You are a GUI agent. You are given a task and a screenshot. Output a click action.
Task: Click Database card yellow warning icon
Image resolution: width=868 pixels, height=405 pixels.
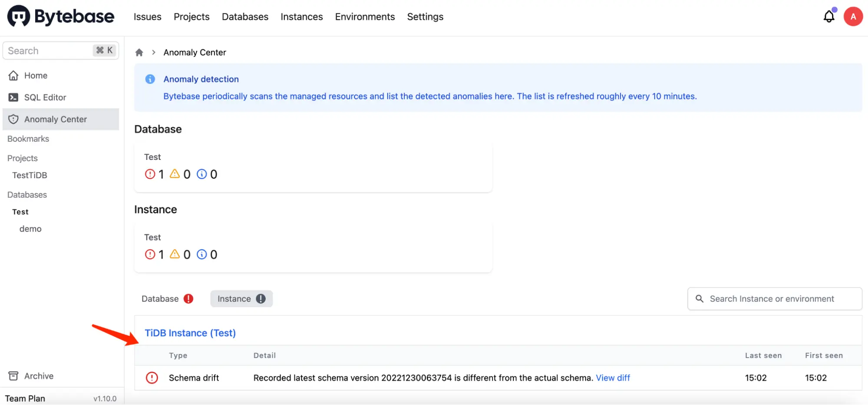175,174
